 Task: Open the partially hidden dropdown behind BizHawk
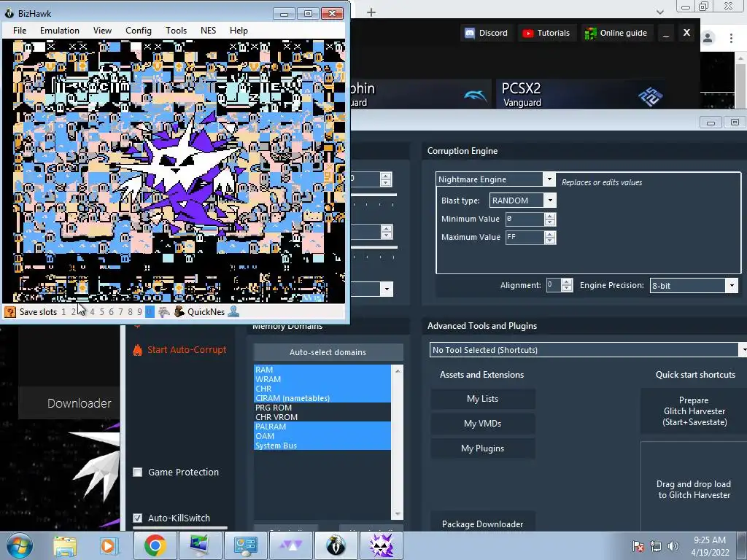tap(387, 289)
